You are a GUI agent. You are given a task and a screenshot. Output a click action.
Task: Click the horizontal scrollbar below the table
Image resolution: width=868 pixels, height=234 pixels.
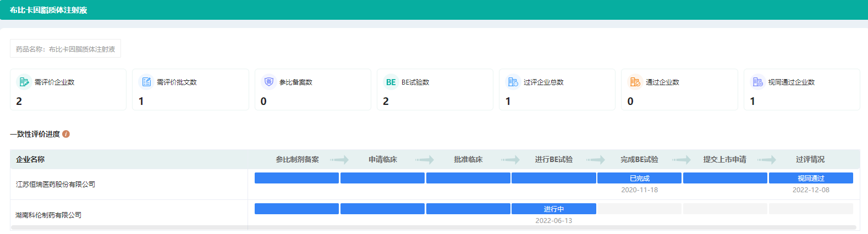point(433,227)
